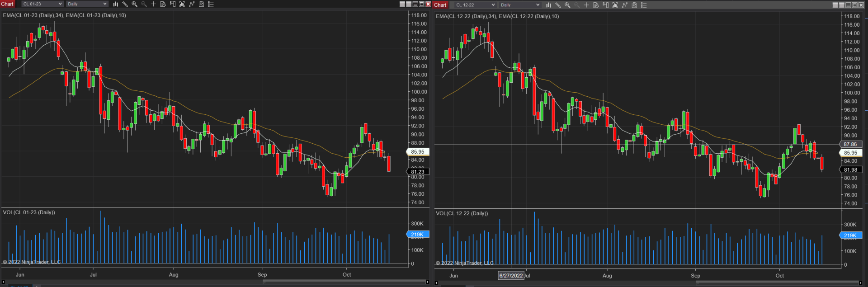
Task: Toggle first link button in right chart window
Action: [835, 5]
